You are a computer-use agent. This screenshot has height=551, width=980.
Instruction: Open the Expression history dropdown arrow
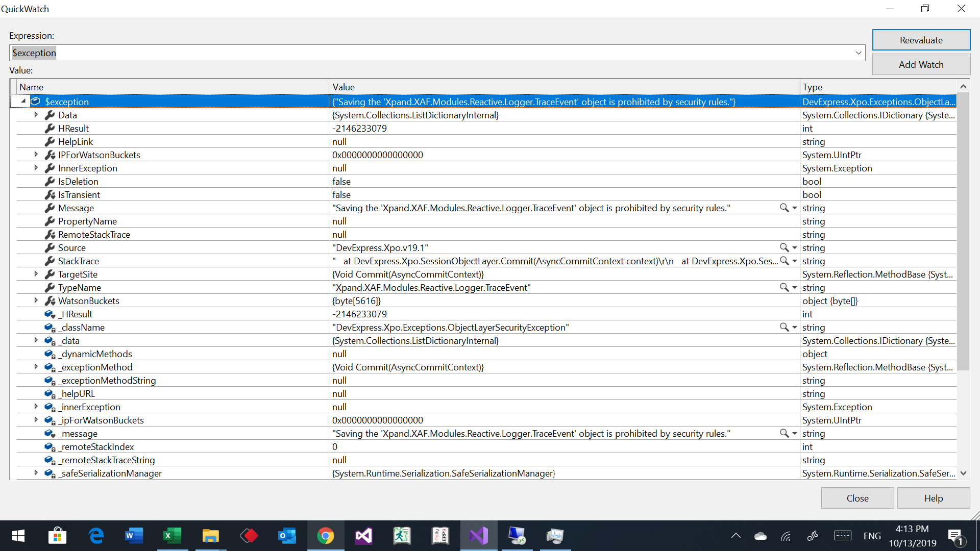tap(859, 53)
